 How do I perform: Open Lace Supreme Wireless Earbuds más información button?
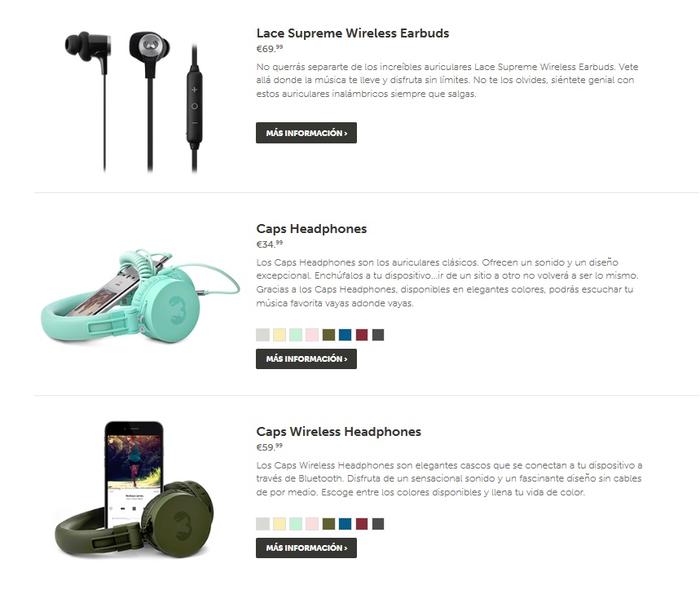tap(306, 133)
